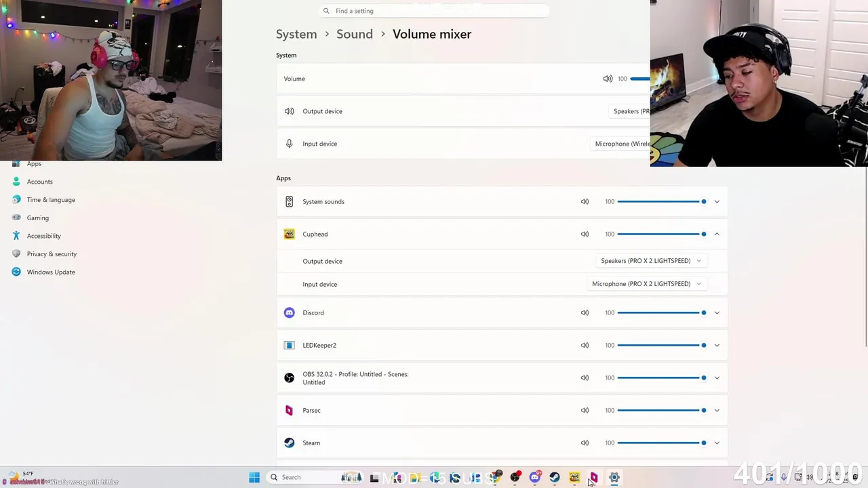Image resolution: width=868 pixels, height=488 pixels.
Task: Adjust the OBS volume slider
Action: [x=662, y=378]
